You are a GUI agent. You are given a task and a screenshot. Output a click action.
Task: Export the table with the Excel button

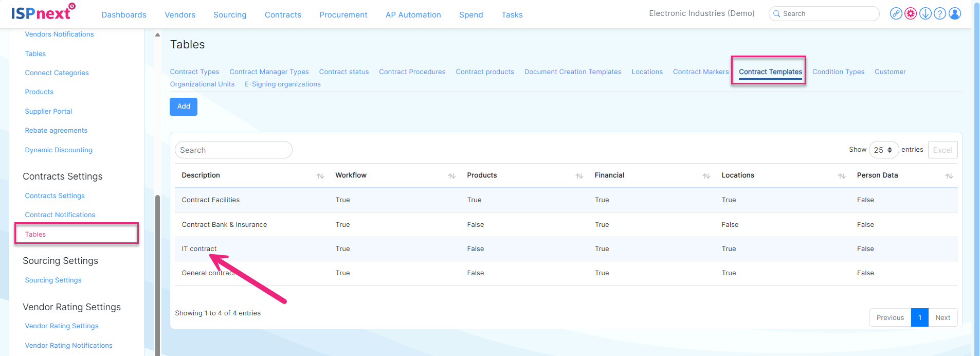(x=942, y=150)
